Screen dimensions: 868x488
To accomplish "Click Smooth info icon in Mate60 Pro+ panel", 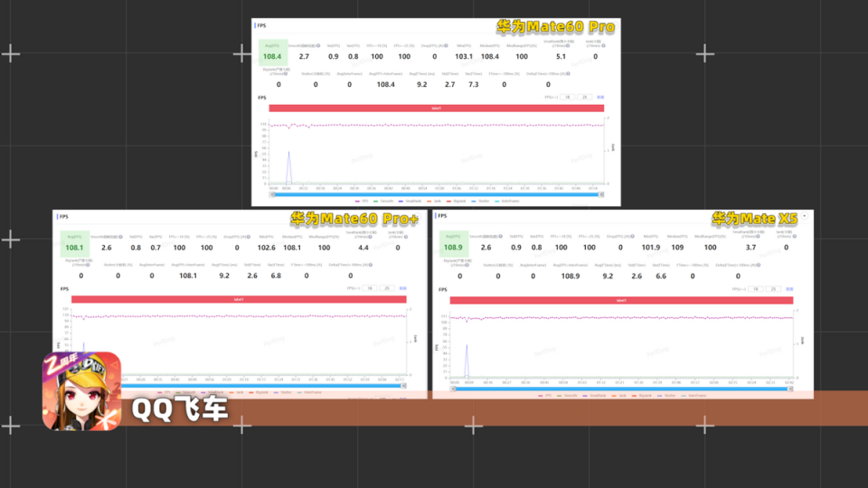I will pos(120,237).
